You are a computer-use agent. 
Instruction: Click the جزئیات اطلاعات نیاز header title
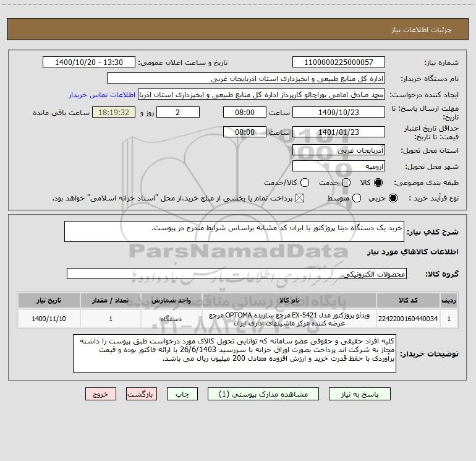(421, 30)
